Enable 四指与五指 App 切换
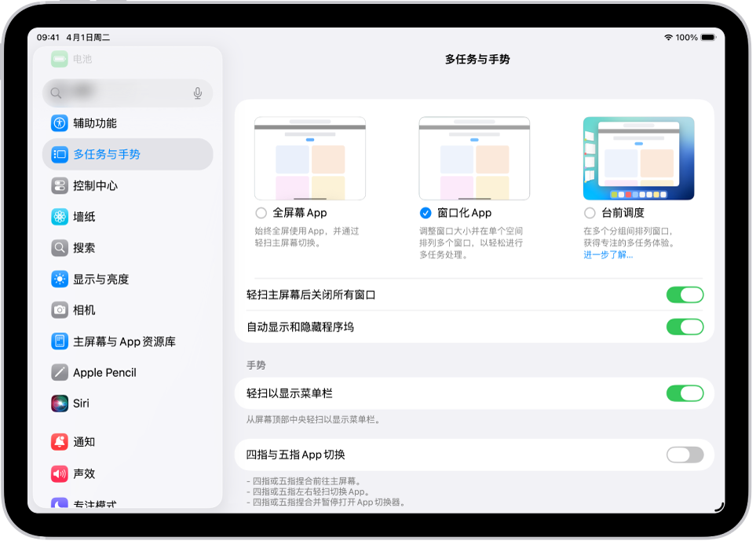 coord(685,454)
